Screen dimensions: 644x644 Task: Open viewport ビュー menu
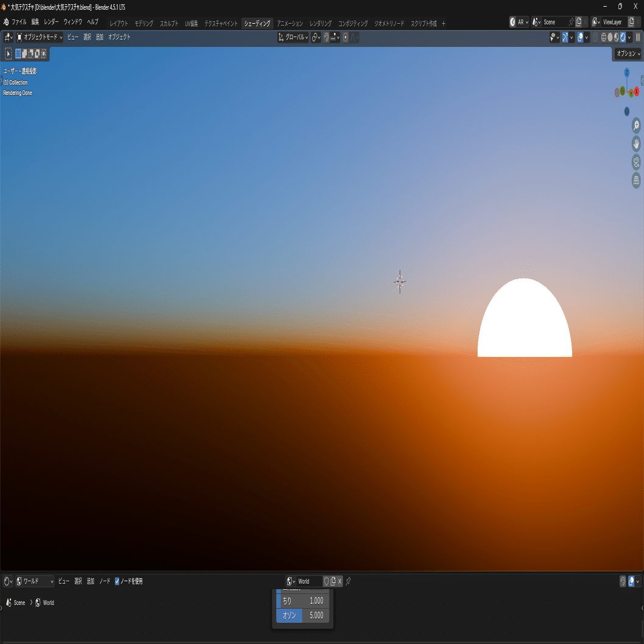(x=73, y=37)
